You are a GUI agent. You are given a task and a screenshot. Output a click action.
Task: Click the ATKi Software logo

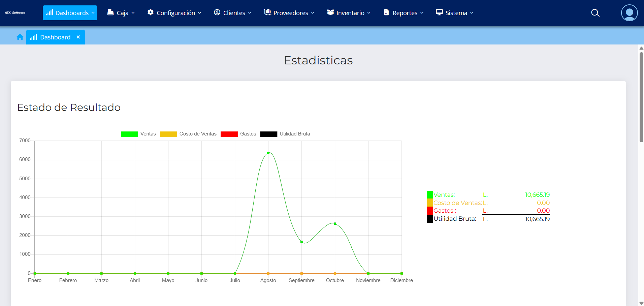15,13
